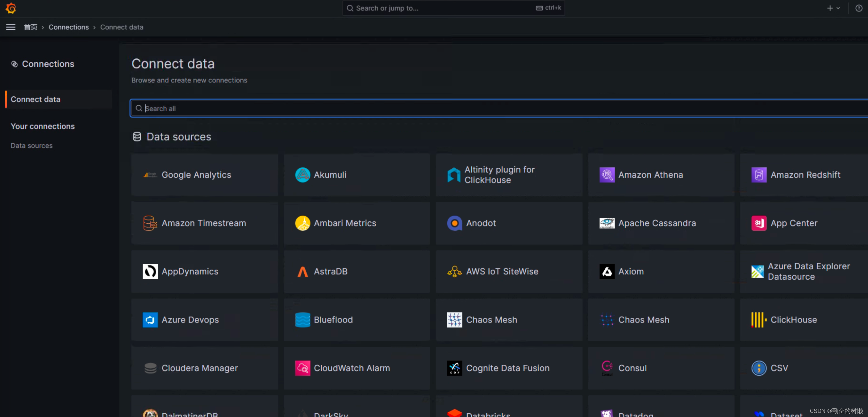The width and height of the screenshot is (868, 417).
Task: Select the "AWS IoT SiteWise" label
Action: pyautogui.click(x=502, y=272)
